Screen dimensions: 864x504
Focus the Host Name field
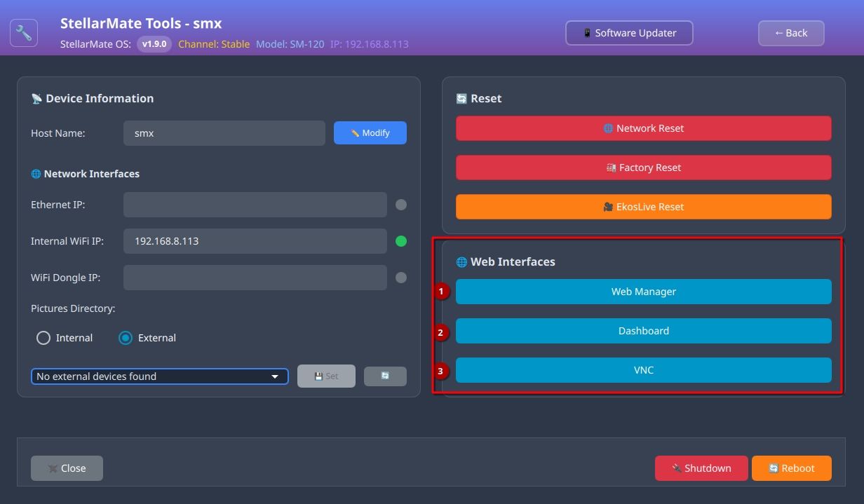(x=224, y=133)
